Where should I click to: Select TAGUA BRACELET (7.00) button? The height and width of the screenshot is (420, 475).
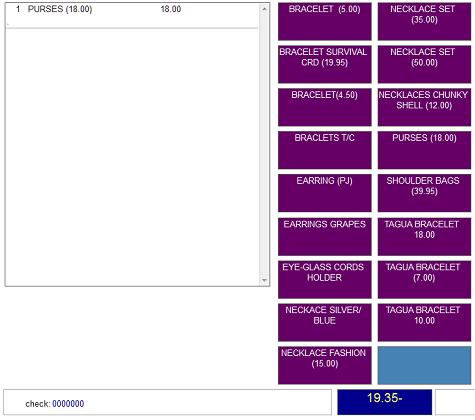pos(424,280)
